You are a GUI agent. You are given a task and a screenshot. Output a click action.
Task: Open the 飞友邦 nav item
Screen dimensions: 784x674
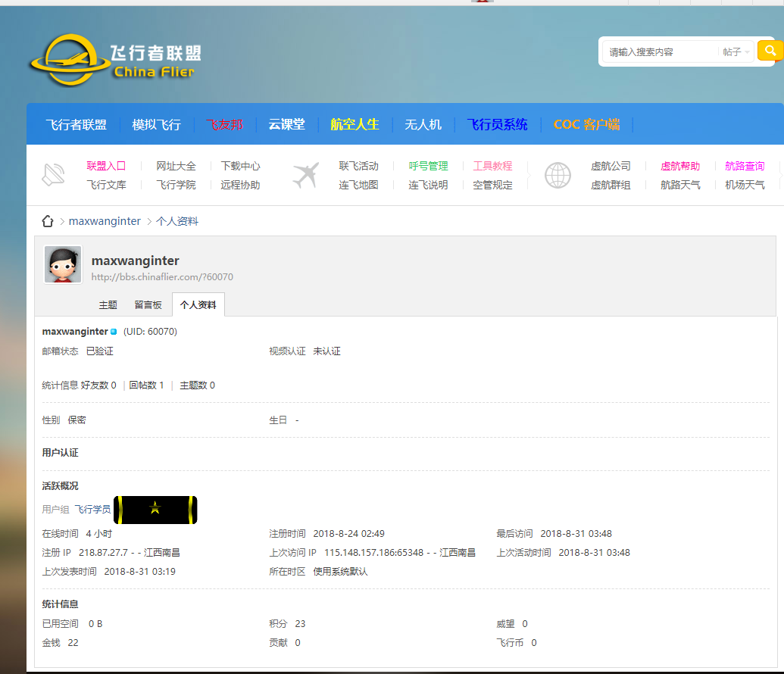pos(225,124)
